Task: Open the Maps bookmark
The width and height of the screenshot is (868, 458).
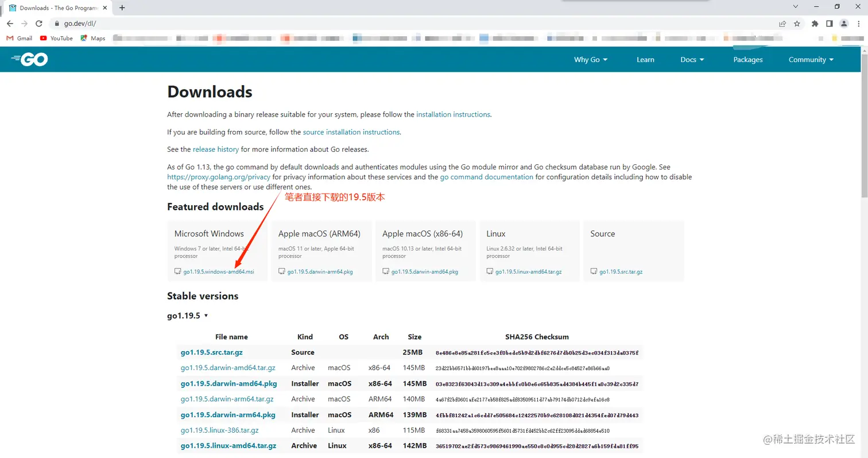Action: [93, 39]
